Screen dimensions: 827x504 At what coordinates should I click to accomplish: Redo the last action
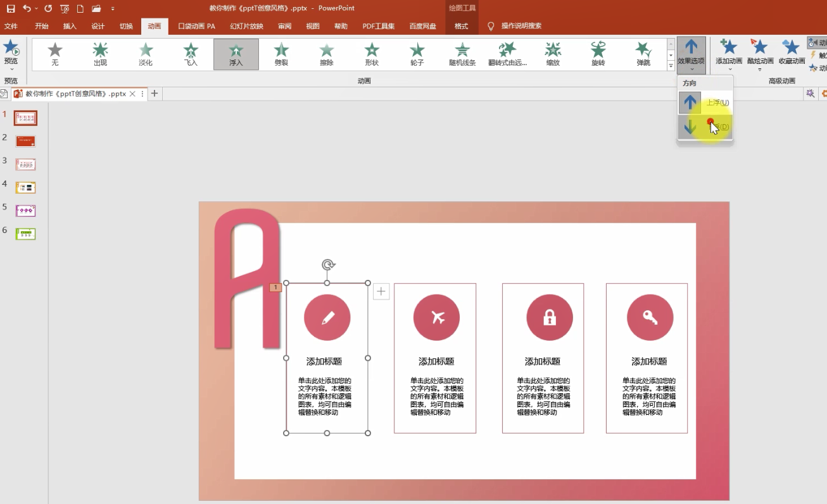click(x=48, y=8)
